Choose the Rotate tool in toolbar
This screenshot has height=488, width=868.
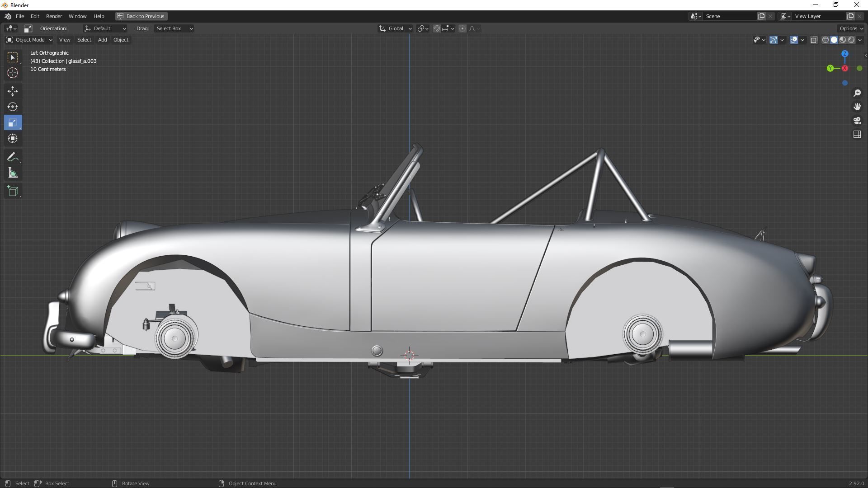13,107
